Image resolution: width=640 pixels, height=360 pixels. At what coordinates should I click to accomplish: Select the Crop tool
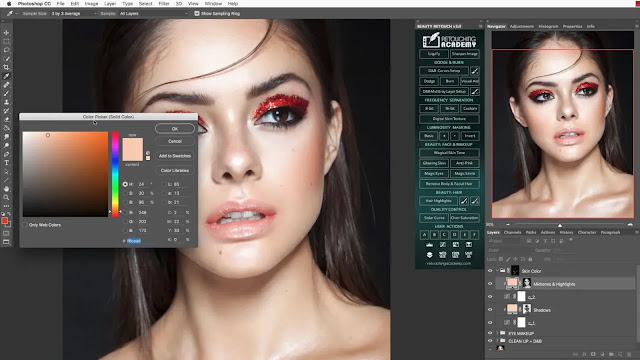point(6,67)
